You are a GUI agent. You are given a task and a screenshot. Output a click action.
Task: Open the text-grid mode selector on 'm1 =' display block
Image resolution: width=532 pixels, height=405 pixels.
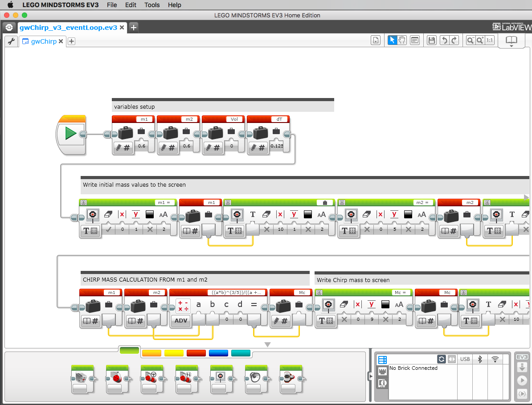click(x=90, y=231)
